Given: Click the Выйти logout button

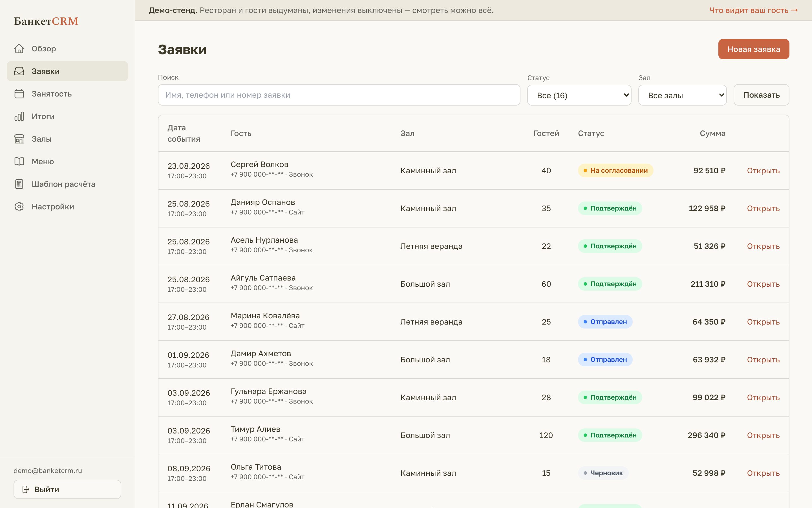Looking at the screenshot, I should click(67, 489).
